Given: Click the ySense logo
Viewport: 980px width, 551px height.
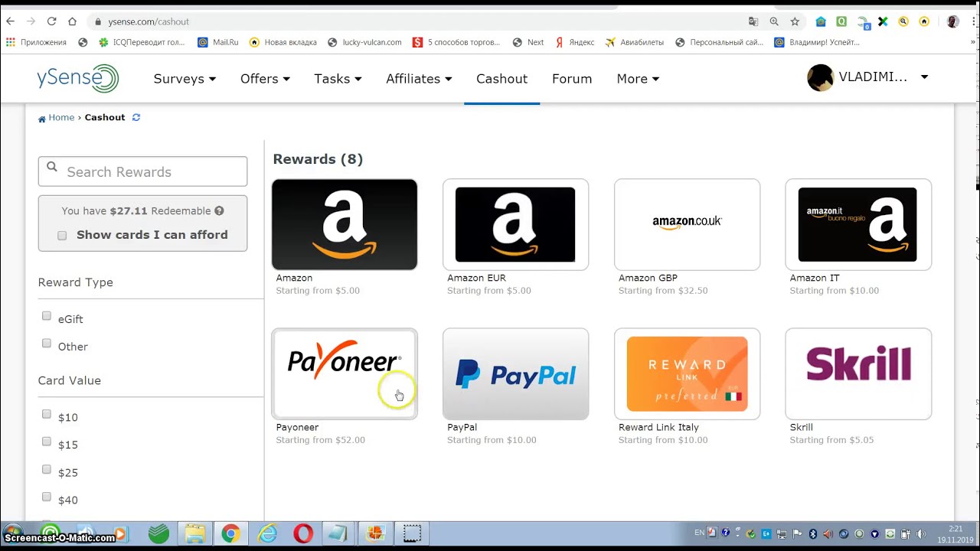Looking at the screenshot, I should [77, 78].
